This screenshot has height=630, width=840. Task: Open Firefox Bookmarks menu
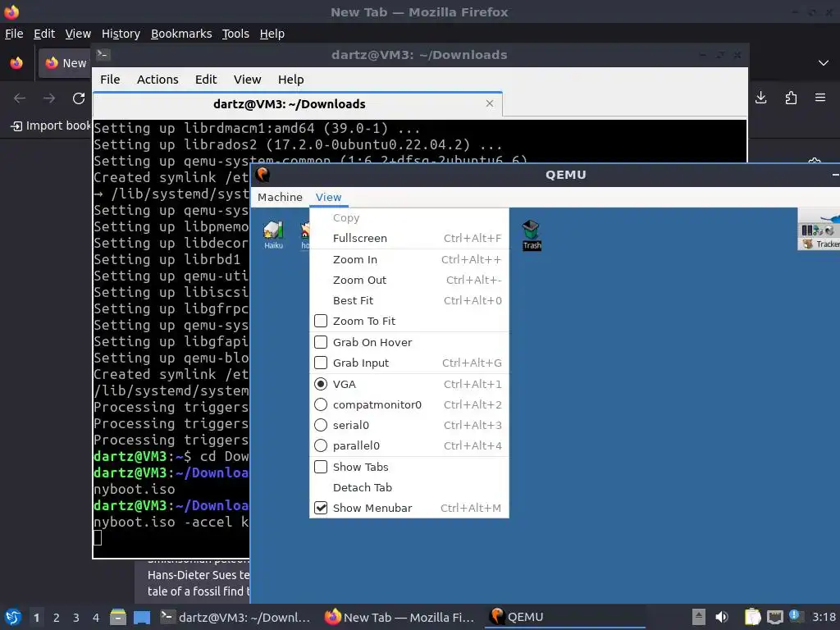(181, 34)
